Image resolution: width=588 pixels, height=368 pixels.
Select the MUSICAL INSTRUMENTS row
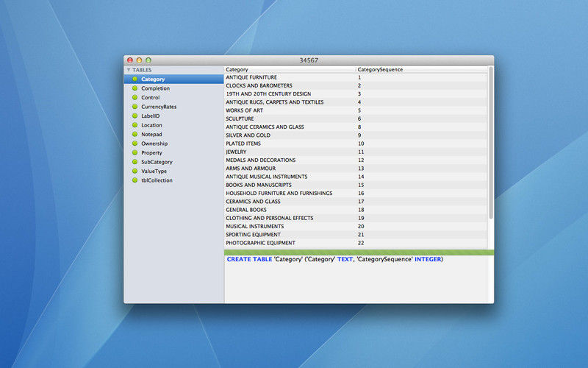(x=356, y=226)
